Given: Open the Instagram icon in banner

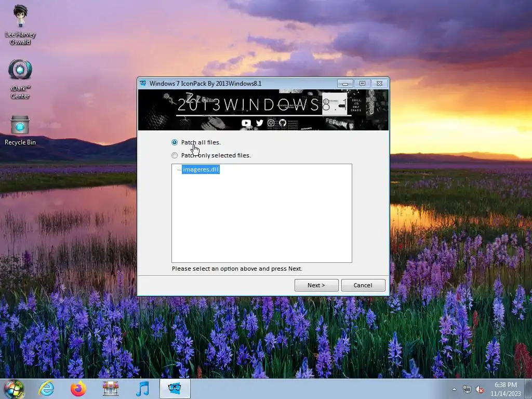Looking at the screenshot, I should tap(271, 123).
